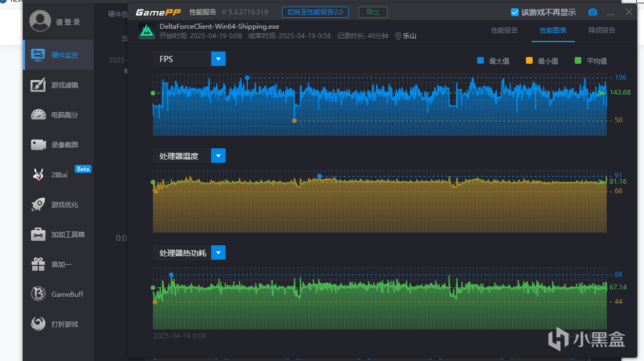Switch to the 性能报告 tab
The width and height of the screenshot is (644, 361).
[504, 30]
